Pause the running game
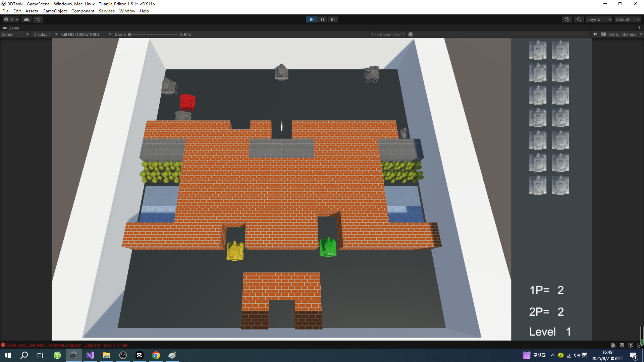The image size is (644, 362). [x=322, y=19]
